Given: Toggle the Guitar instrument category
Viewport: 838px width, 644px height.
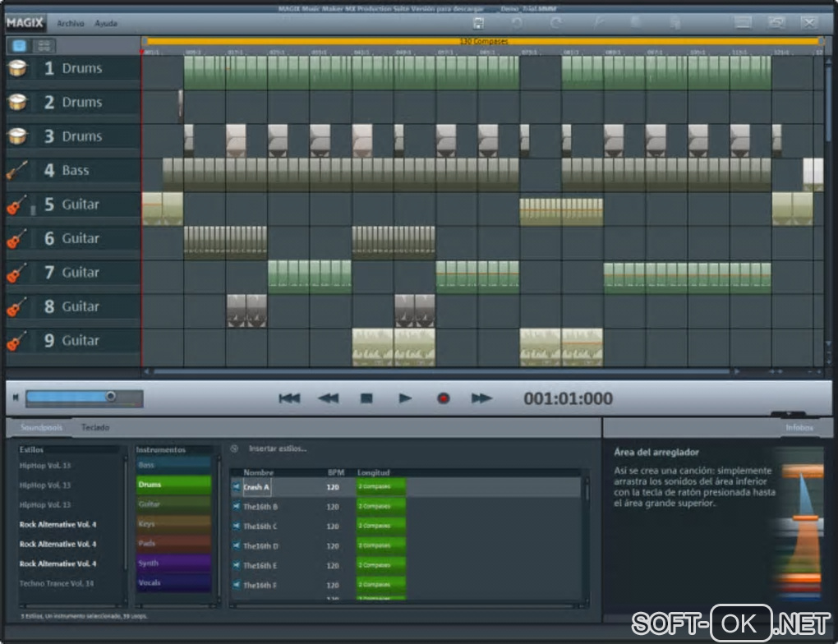Looking at the screenshot, I should pyautogui.click(x=173, y=504).
